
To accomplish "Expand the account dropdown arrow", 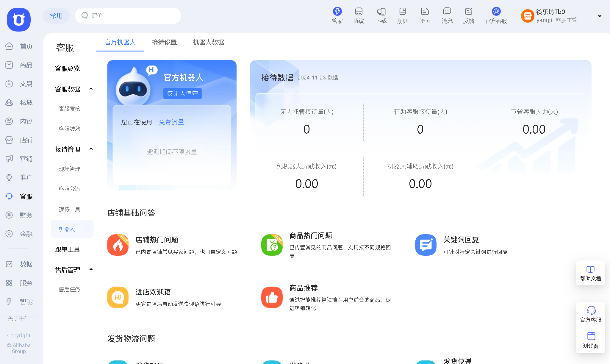I will pyautogui.click(x=600, y=16).
